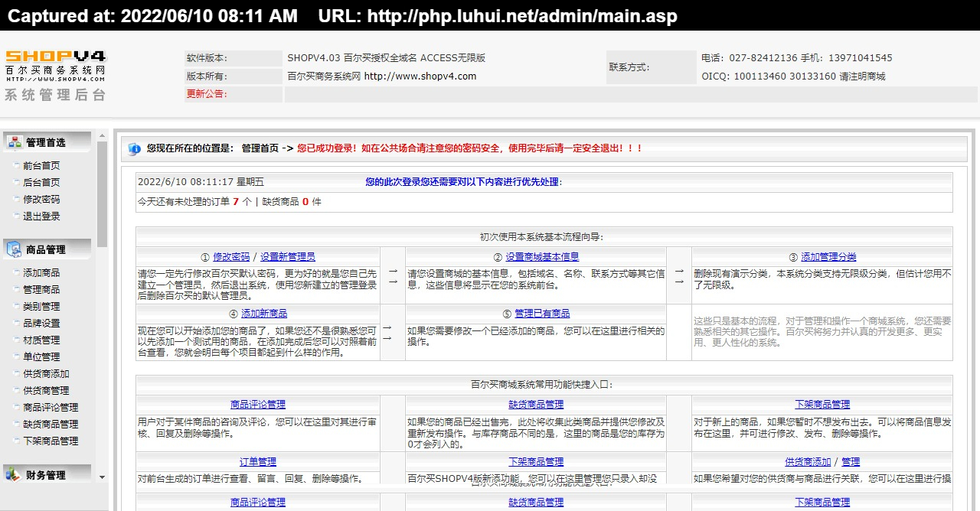Click the http://www.shopv4.com URL text
Image resolution: width=980 pixels, height=511 pixels.
(x=420, y=76)
